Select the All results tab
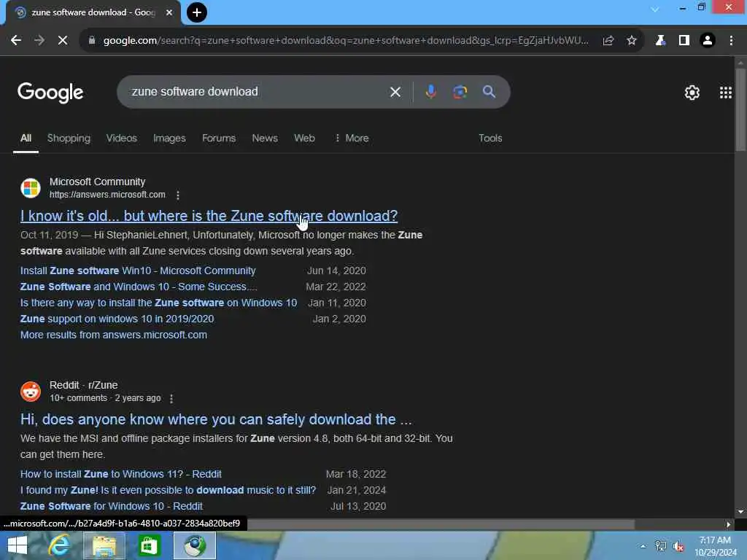This screenshot has width=747, height=560. pos(26,138)
